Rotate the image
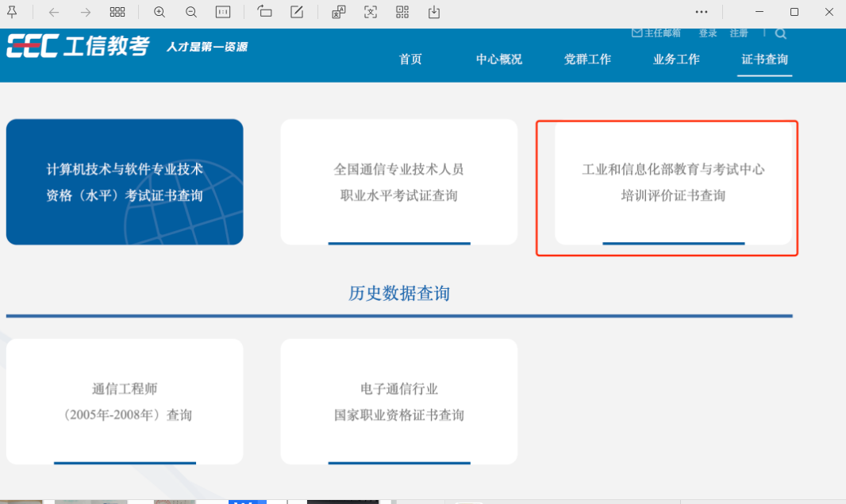Viewport: 846px width, 504px height. pyautogui.click(x=264, y=12)
